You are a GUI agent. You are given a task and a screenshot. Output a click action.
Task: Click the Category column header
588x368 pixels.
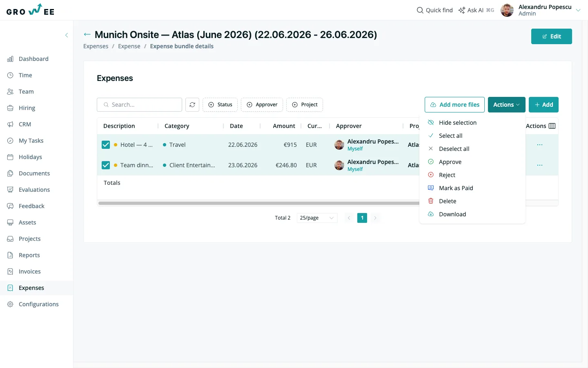(177, 126)
